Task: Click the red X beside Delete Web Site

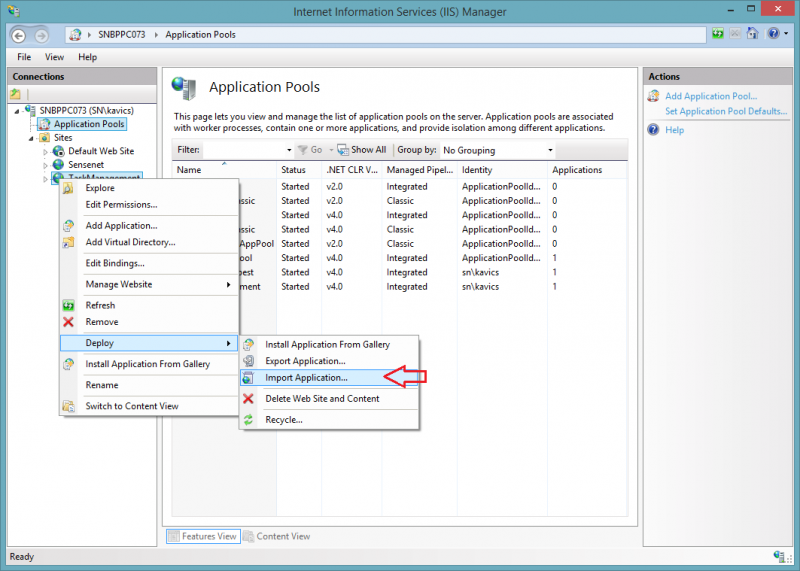Action: [x=248, y=399]
